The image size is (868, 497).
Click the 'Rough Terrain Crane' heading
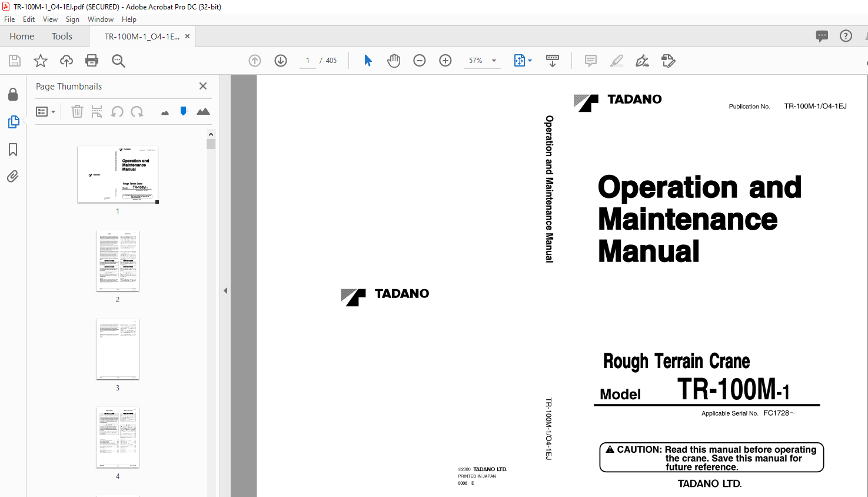coord(676,361)
